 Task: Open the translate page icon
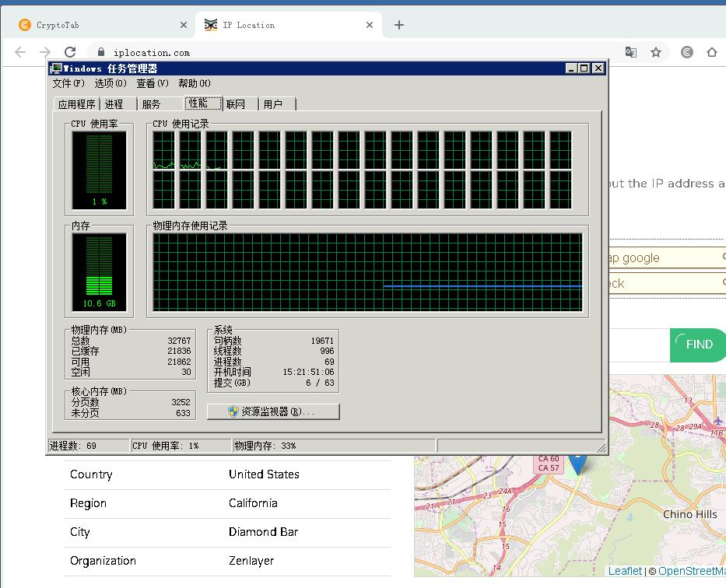630,52
